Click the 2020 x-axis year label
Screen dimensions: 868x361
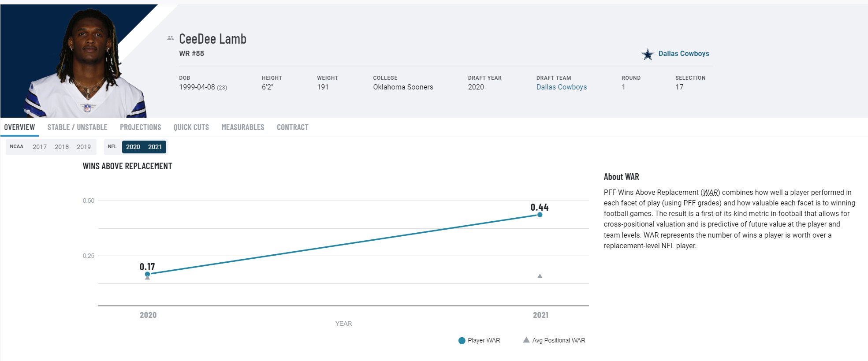pyautogui.click(x=148, y=315)
